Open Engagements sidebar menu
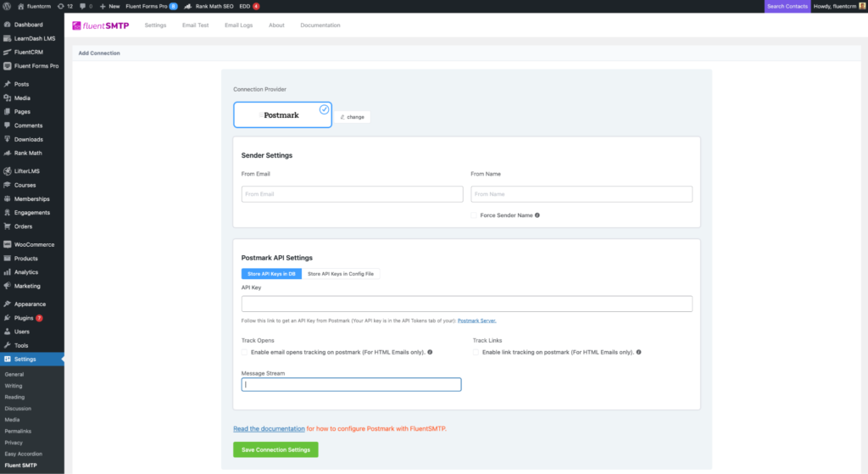The image size is (868, 474). (32, 213)
